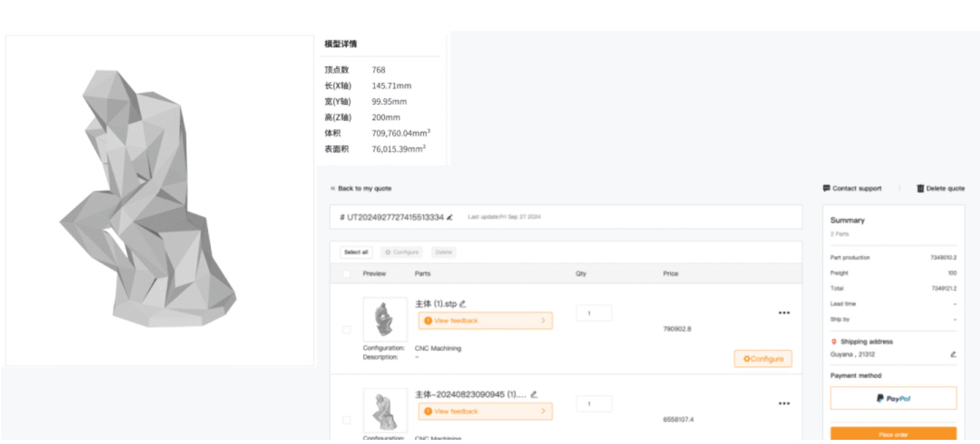Click Qty column header

pyautogui.click(x=580, y=274)
